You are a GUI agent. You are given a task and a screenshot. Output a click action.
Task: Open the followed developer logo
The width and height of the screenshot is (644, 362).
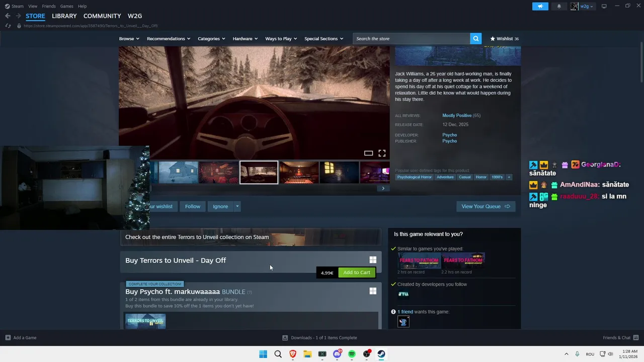[x=404, y=295]
